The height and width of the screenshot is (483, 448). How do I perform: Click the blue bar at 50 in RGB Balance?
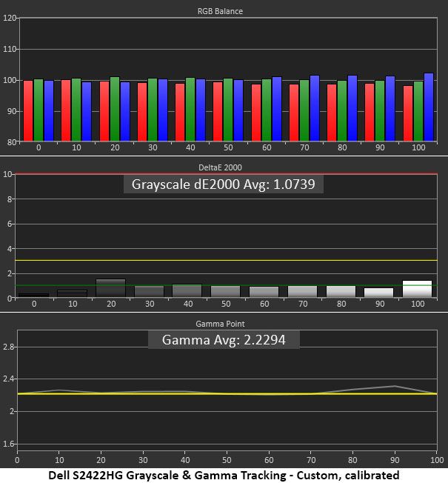point(238,110)
